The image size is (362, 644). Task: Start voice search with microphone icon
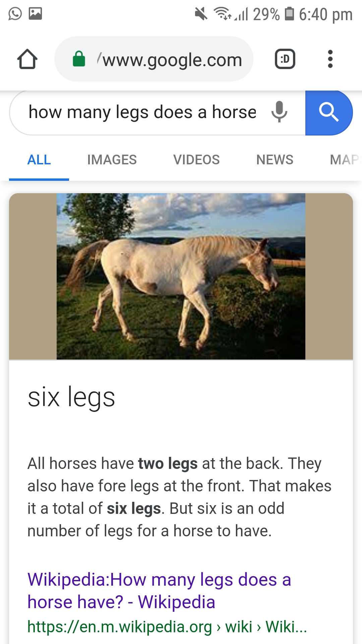click(279, 112)
